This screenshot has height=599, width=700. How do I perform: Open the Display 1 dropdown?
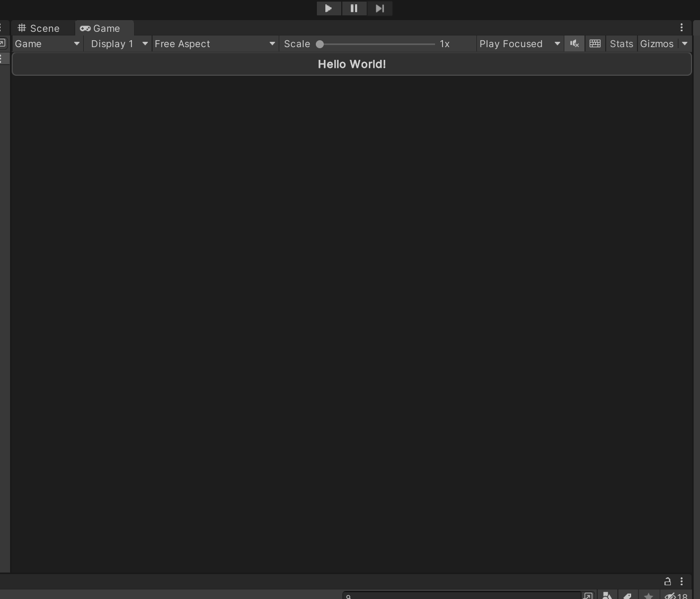pyautogui.click(x=118, y=43)
